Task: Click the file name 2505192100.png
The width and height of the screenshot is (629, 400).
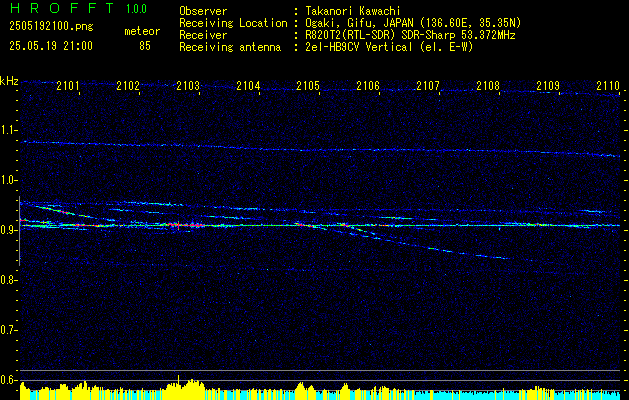Action: [x=51, y=27]
